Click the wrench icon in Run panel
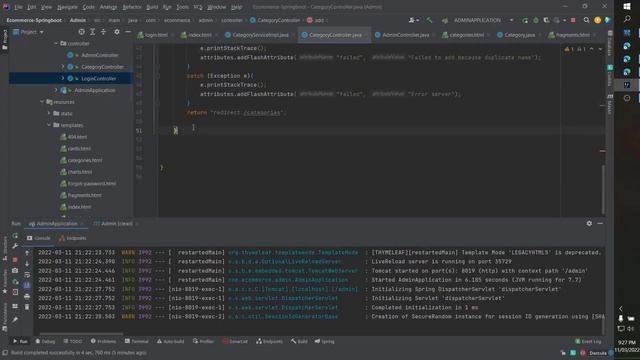 tap(15, 246)
